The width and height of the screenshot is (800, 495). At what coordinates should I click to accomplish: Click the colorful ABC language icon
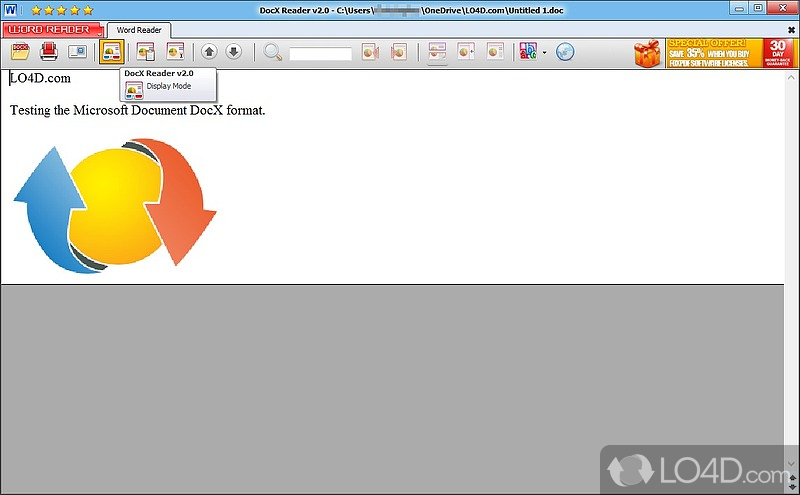[x=529, y=52]
